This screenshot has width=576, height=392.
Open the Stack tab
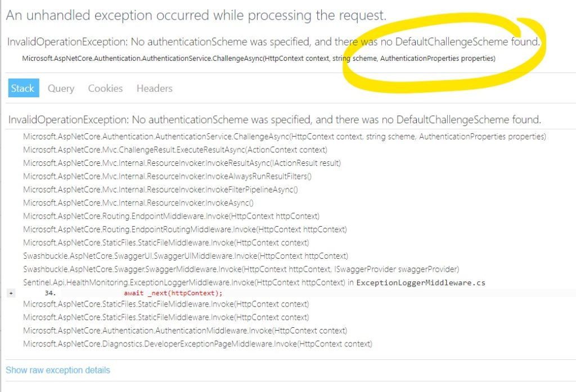[24, 88]
